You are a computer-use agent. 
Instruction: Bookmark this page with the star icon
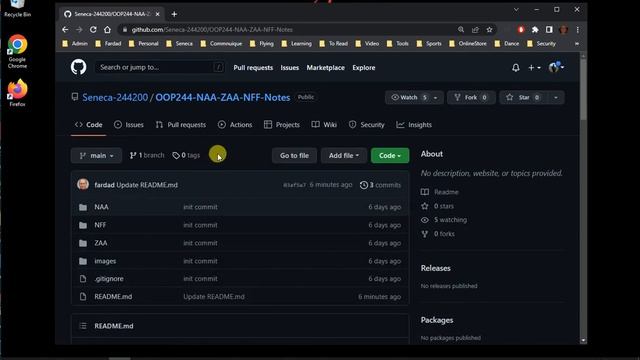(x=489, y=30)
